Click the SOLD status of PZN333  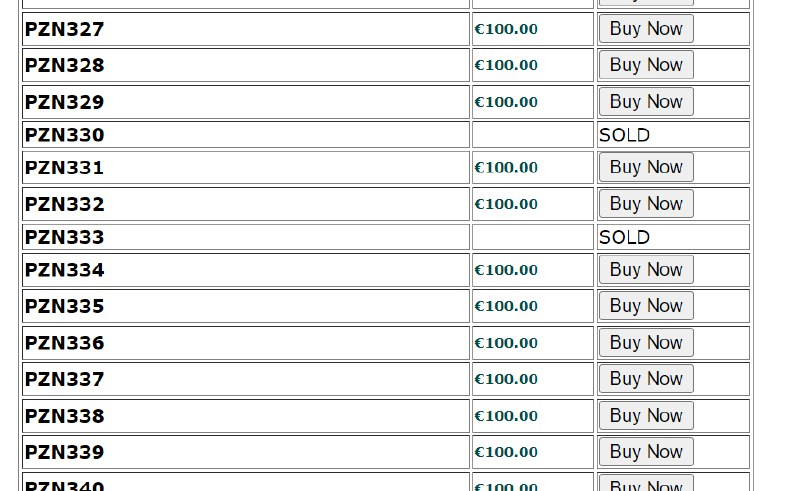point(624,237)
